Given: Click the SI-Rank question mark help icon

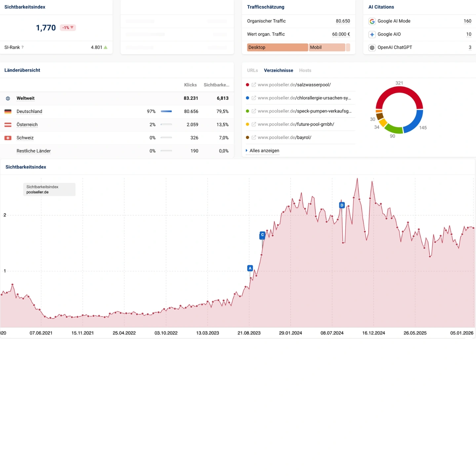Looking at the screenshot, I should click(22, 48).
